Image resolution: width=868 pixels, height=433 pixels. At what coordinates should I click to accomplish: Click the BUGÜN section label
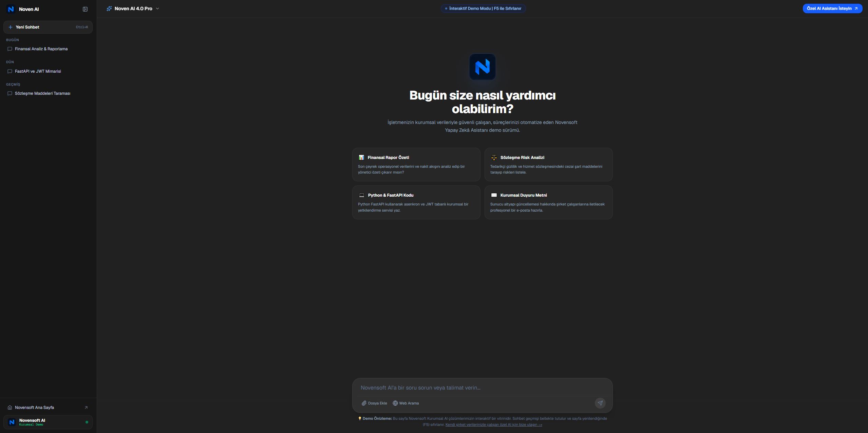(13, 40)
